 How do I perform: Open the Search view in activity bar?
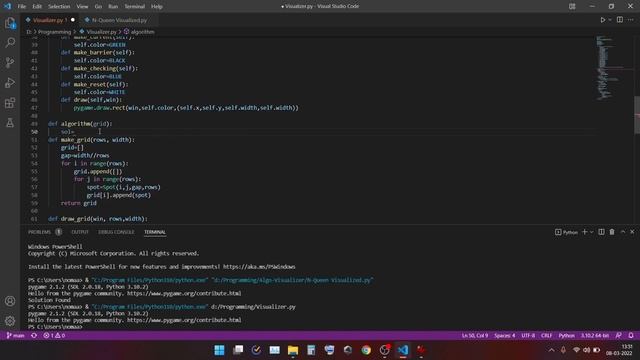[x=10, y=42]
